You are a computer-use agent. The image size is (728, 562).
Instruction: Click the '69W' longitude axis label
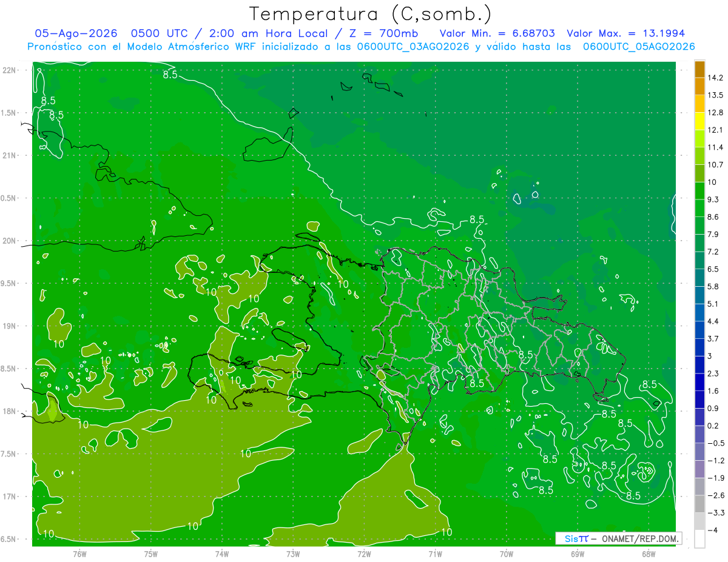578,554
